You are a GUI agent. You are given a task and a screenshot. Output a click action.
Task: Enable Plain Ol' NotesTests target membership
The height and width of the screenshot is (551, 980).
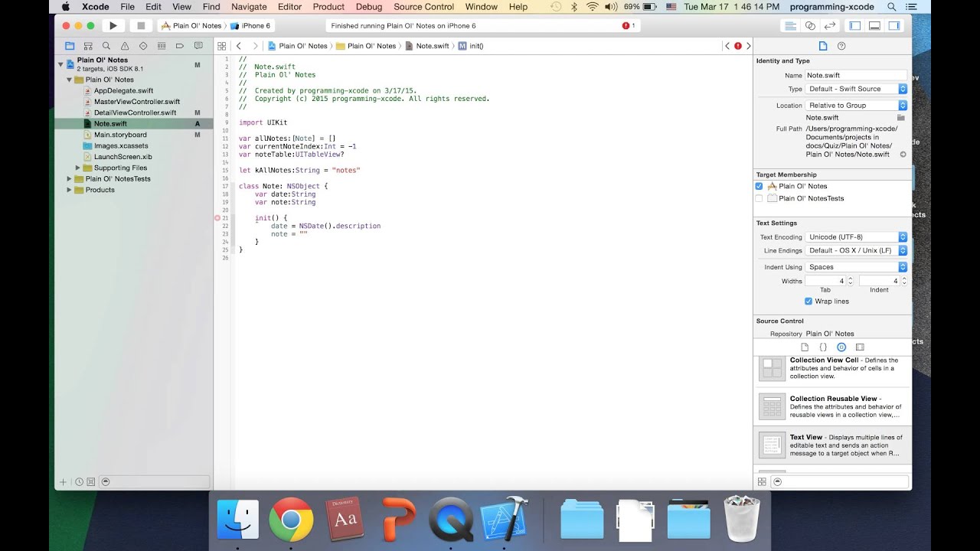coord(759,198)
